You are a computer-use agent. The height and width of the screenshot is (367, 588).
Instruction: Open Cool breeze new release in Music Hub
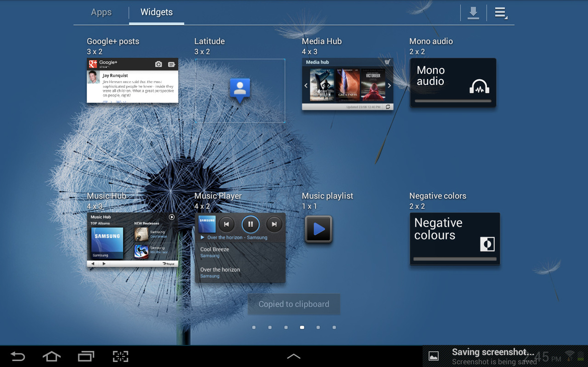(x=151, y=234)
